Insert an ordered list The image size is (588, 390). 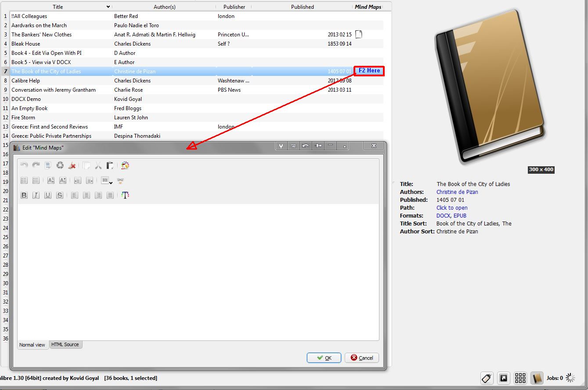point(24,180)
